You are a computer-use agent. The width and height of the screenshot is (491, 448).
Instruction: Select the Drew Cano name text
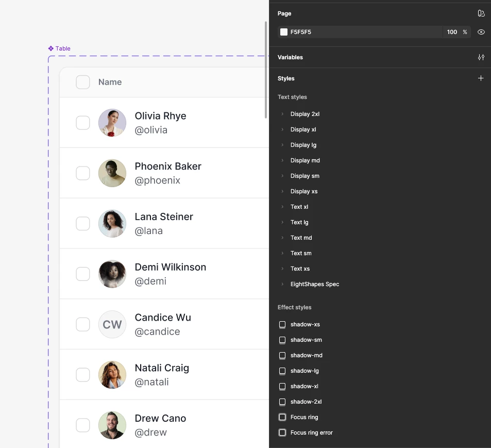pyautogui.click(x=160, y=418)
